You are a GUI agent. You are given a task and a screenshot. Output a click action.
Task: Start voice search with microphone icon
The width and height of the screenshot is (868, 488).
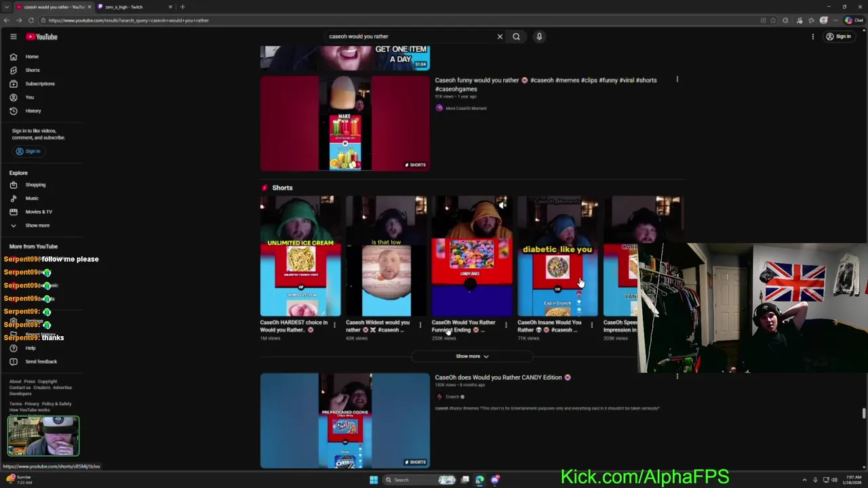click(x=539, y=37)
